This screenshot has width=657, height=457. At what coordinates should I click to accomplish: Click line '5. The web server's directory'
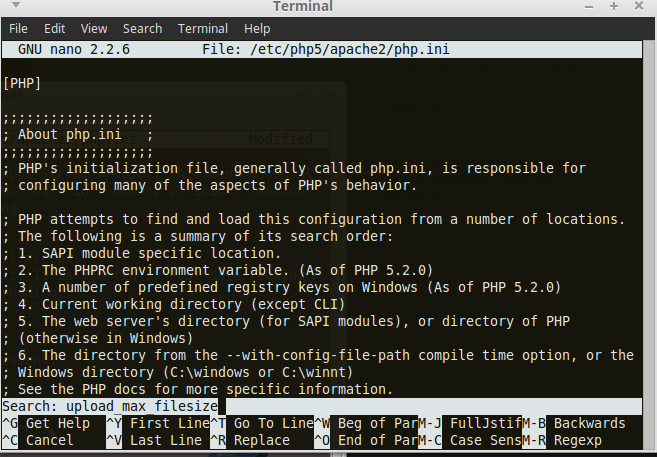point(287,321)
